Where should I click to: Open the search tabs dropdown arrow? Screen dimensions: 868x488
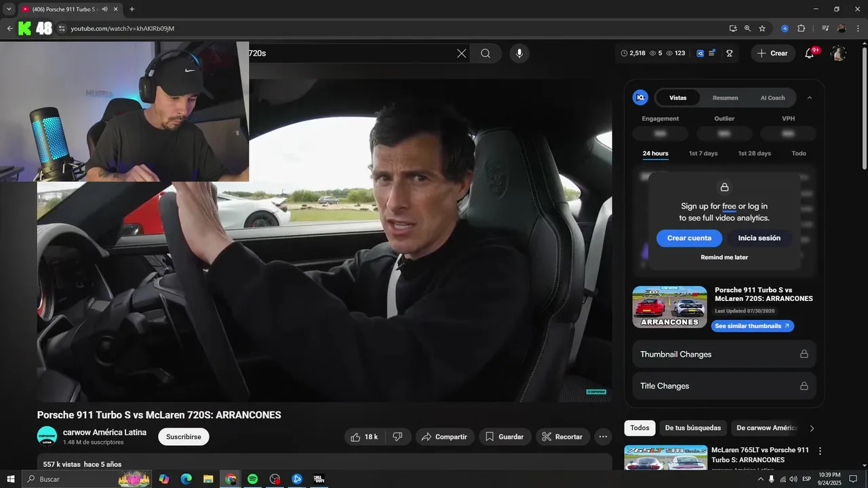(9, 9)
